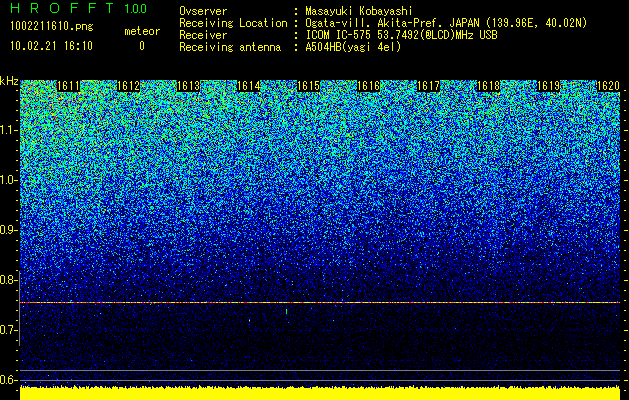
Task: Click the date stamp 10.02.21 16:10
Action: [51, 46]
